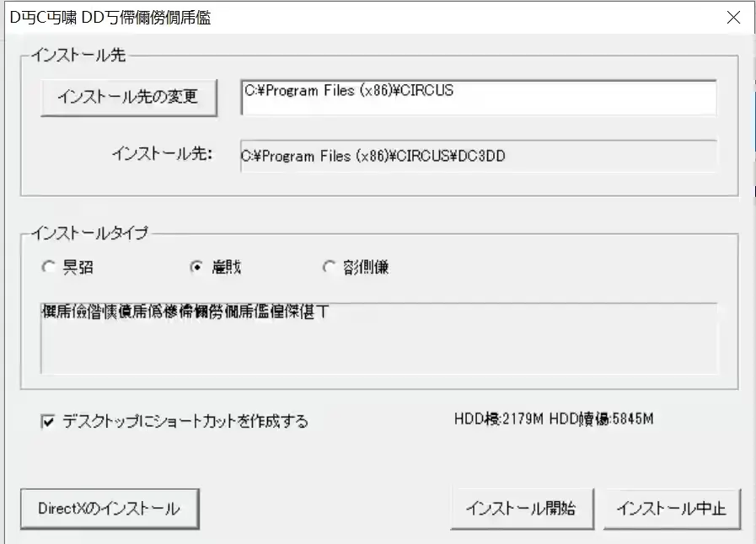This screenshot has height=544, width=756.
Task: Click the read-only path ending in ¥CIRCUS¥DC3DD
Action: (x=478, y=156)
